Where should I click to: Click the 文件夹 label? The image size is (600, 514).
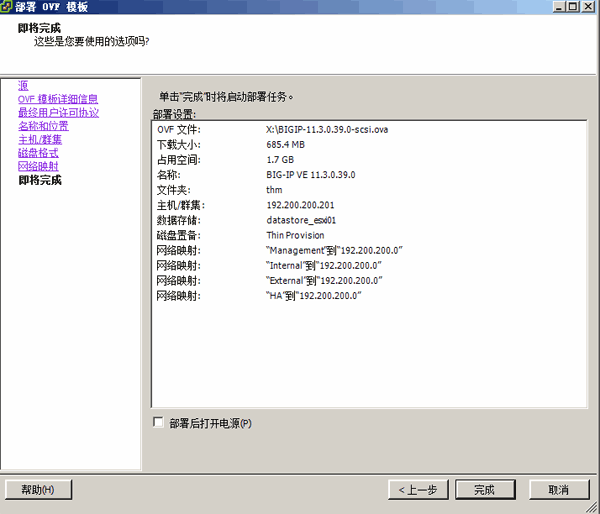click(174, 190)
